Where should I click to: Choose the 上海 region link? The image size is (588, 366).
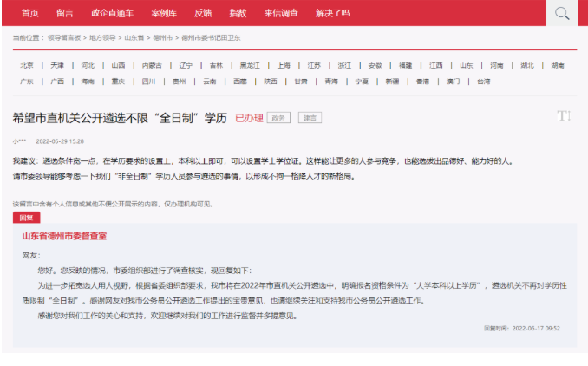coord(284,66)
